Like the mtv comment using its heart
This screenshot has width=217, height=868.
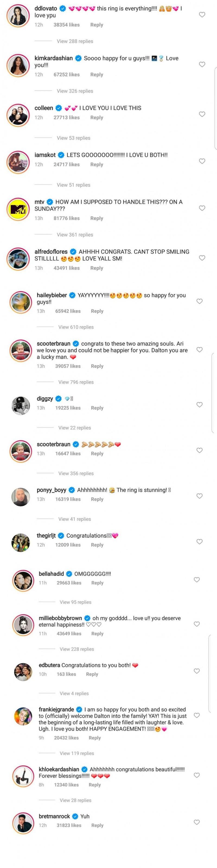[x=202, y=208]
